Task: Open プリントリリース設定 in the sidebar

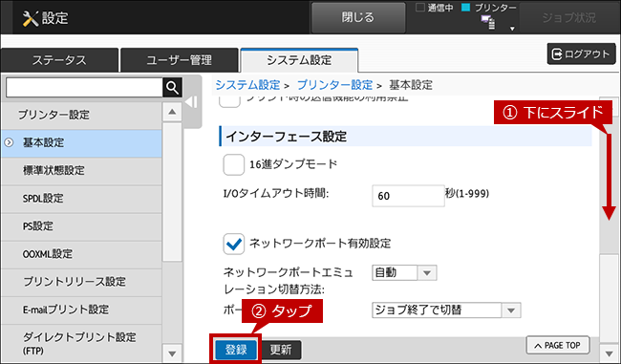Action: pos(81,282)
